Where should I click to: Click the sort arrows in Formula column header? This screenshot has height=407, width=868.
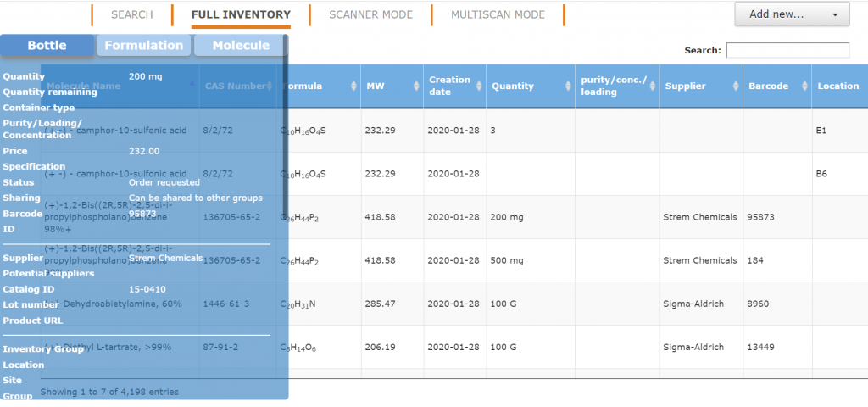tap(353, 86)
